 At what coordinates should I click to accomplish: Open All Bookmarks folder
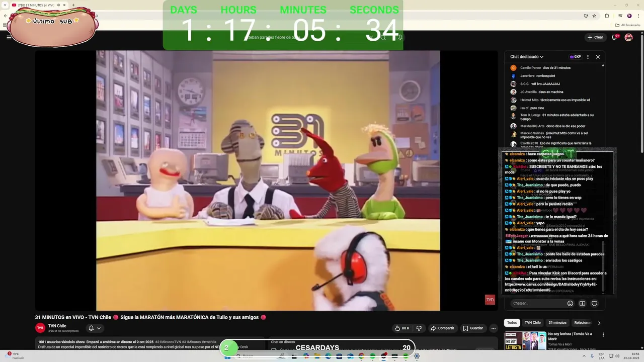(628, 25)
